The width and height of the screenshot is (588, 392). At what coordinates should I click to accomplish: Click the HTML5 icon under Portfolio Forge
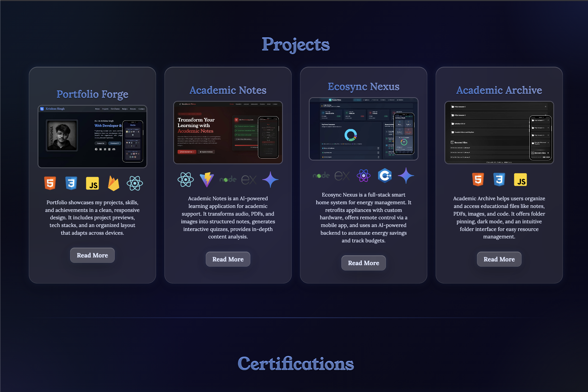[50, 183]
